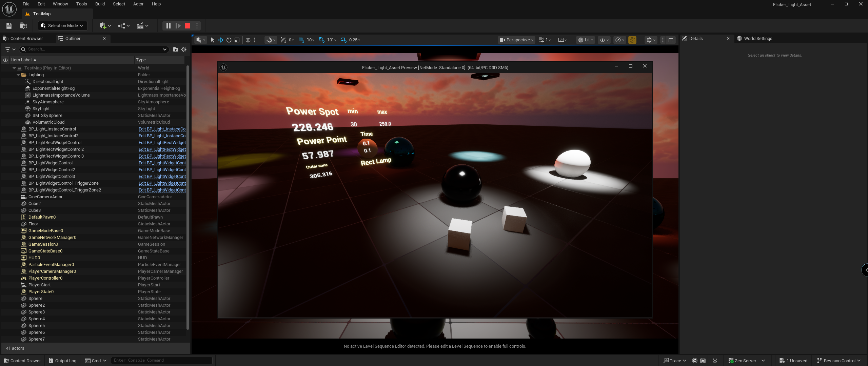868x366 pixels.
Task: Click the Save current level icon
Action: pyautogui.click(x=9, y=26)
